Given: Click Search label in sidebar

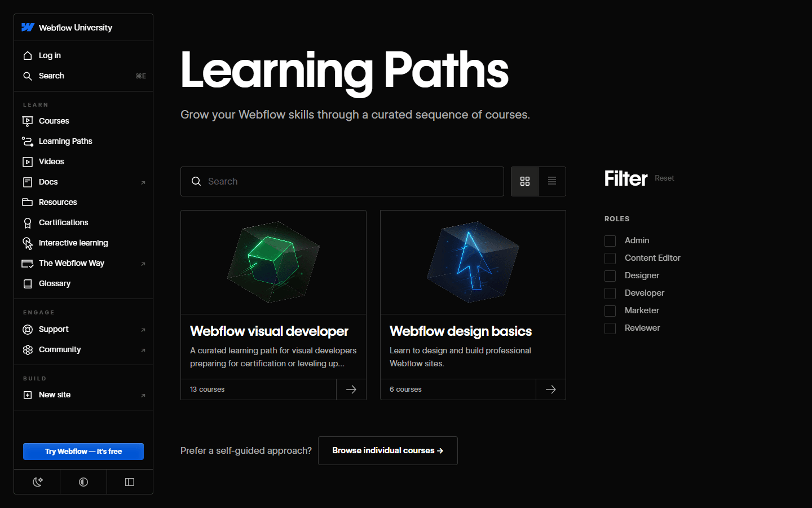Looking at the screenshot, I should [51, 76].
